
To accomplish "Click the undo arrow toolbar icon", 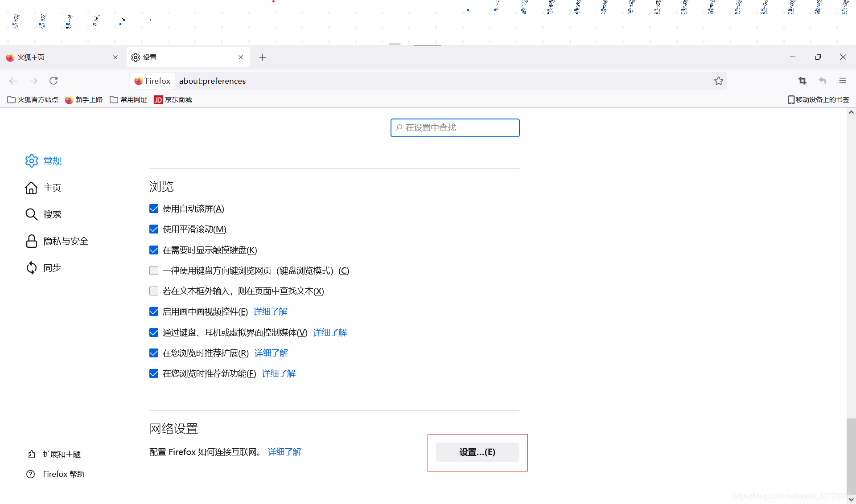I will click(x=823, y=81).
